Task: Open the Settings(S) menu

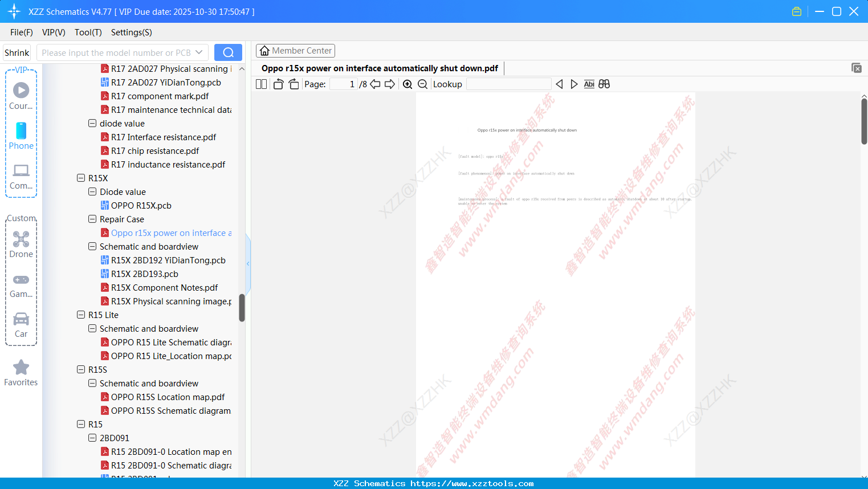Action: click(x=132, y=32)
